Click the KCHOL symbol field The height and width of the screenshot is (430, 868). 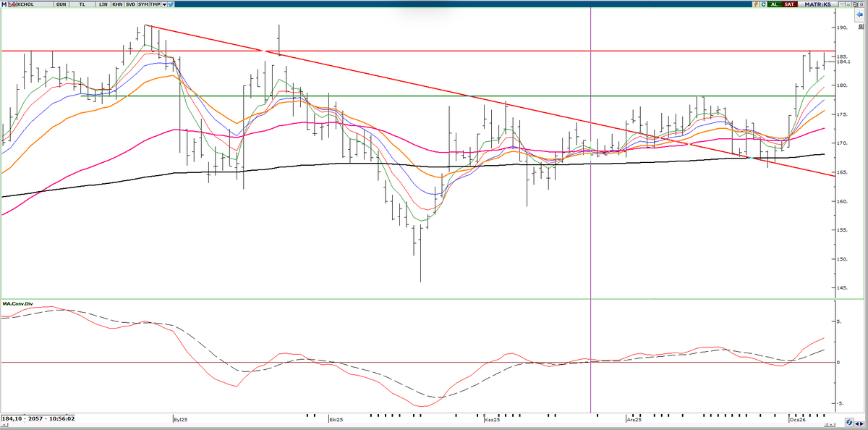(35, 4)
